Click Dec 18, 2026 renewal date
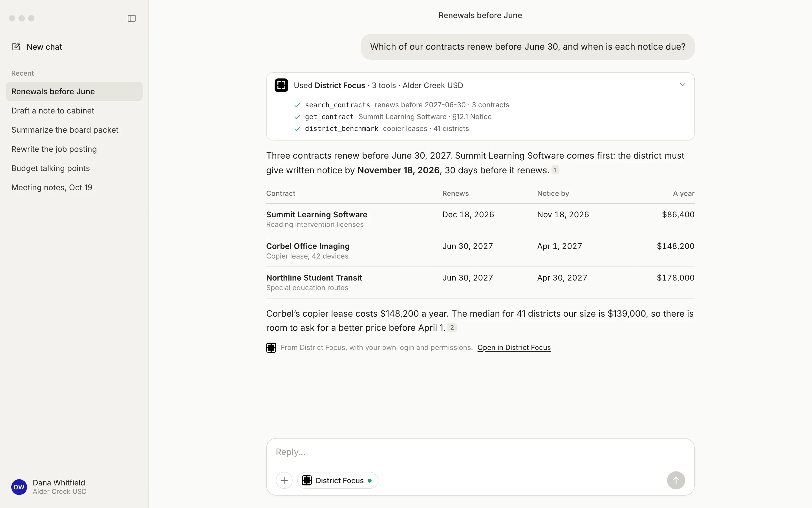This screenshot has width=812, height=508. click(468, 214)
